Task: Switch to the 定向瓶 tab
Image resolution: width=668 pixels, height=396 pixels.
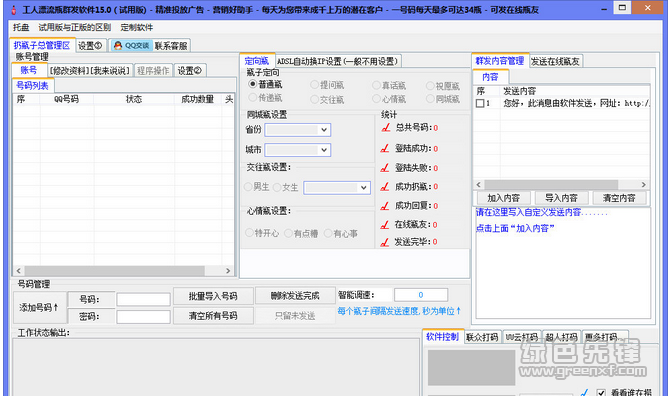Action: [x=257, y=61]
